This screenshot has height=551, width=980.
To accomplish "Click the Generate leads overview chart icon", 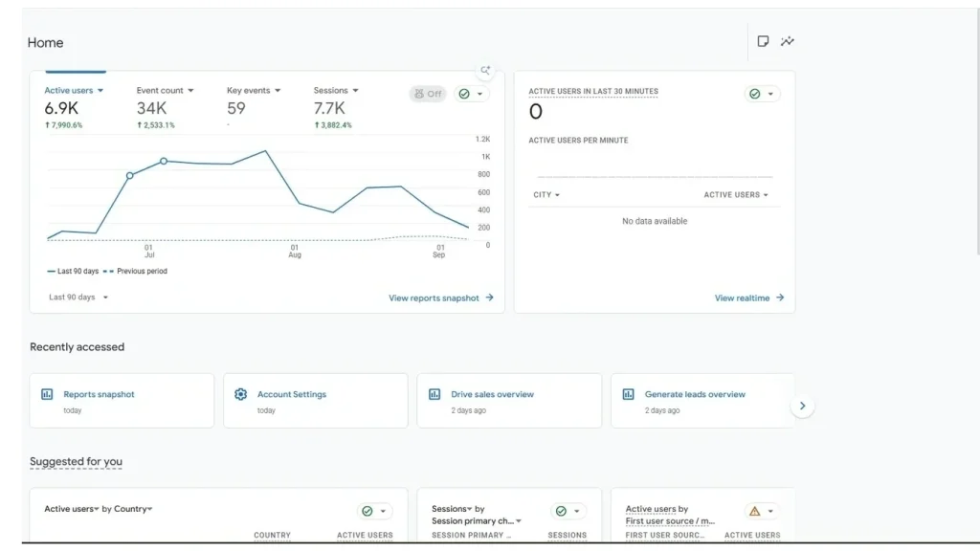I will (x=628, y=394).
